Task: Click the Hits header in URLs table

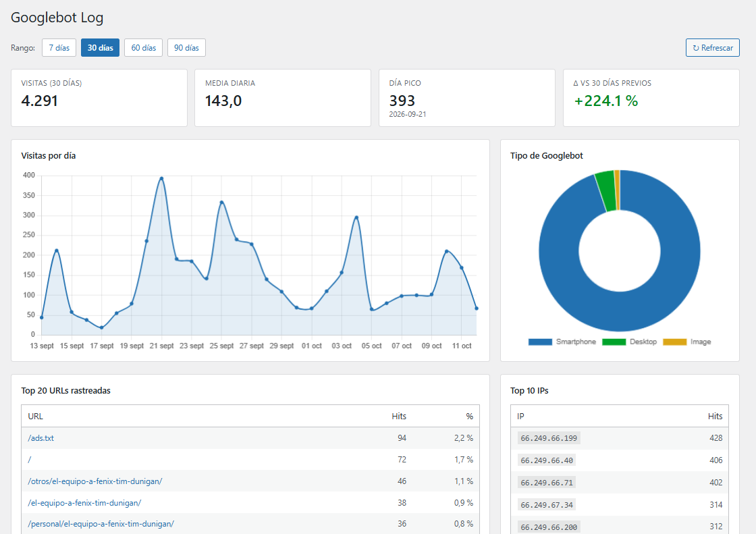Action: click(x=399, y=417)
